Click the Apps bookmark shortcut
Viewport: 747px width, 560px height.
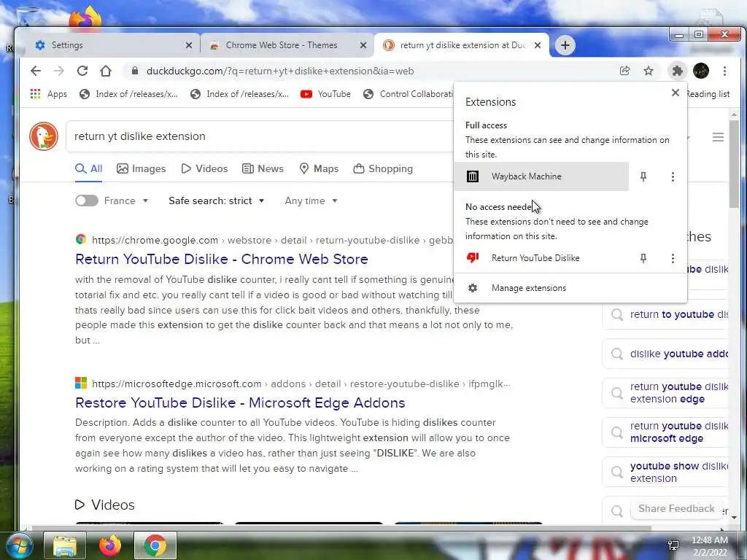pos(49,94)
